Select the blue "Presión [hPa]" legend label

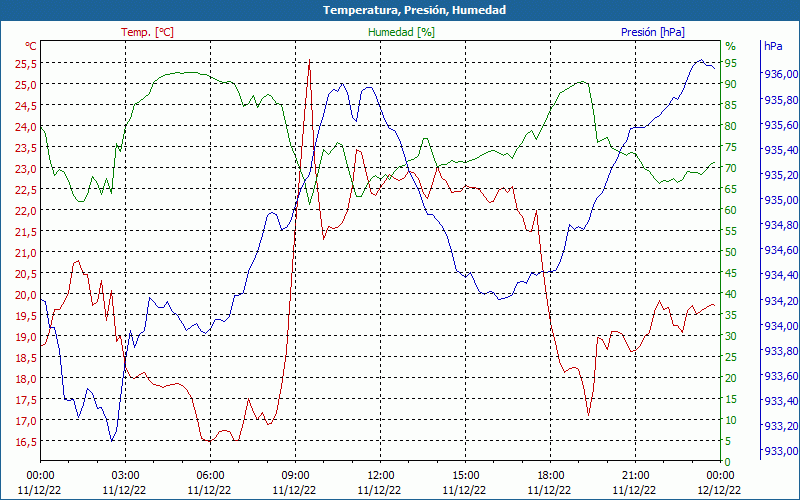(653, 32)
